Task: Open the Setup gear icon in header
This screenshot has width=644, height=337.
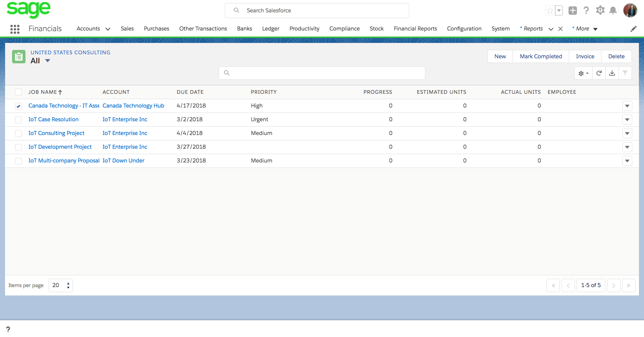Action: [600, 10]
